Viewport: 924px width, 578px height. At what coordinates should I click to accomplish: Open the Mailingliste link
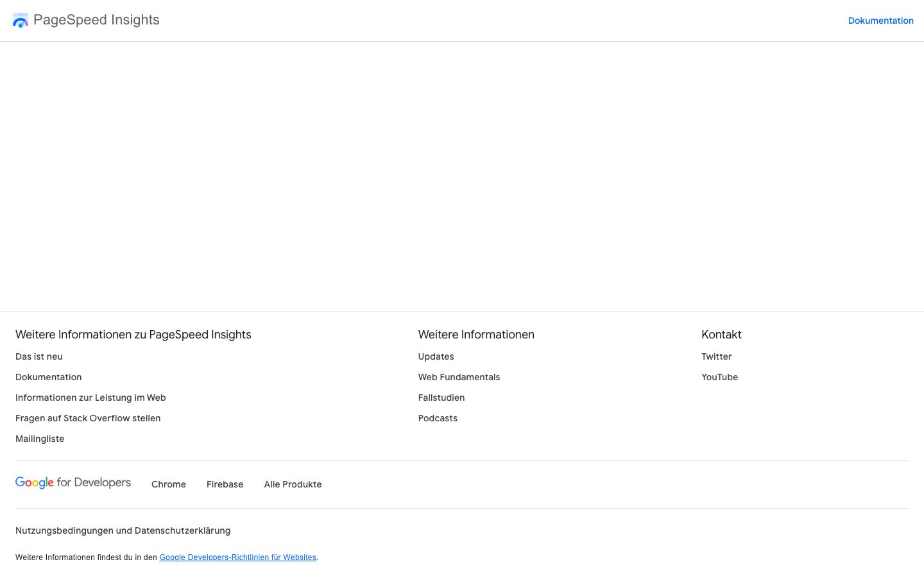coord(40,439)
